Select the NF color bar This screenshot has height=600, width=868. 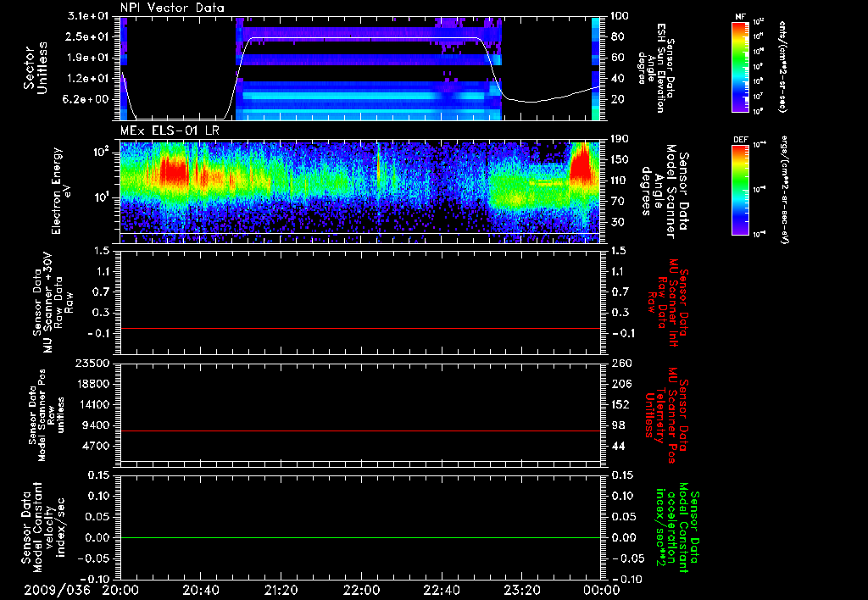point(741,67)
